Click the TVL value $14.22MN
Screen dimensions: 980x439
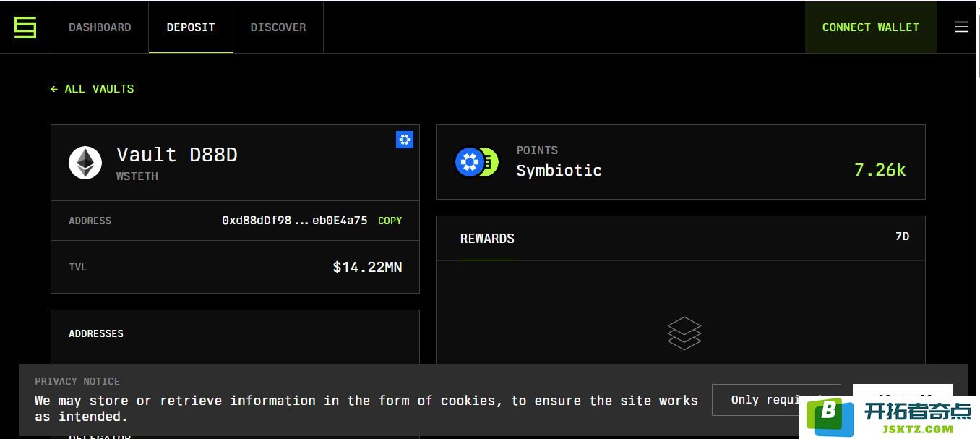click(x=367, y=267)
